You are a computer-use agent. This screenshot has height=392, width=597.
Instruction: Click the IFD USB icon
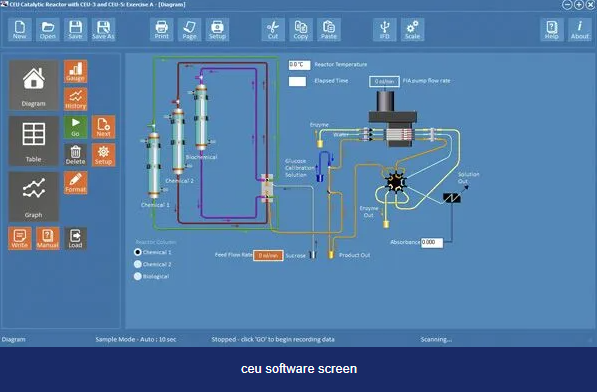(x=385, y=29)
